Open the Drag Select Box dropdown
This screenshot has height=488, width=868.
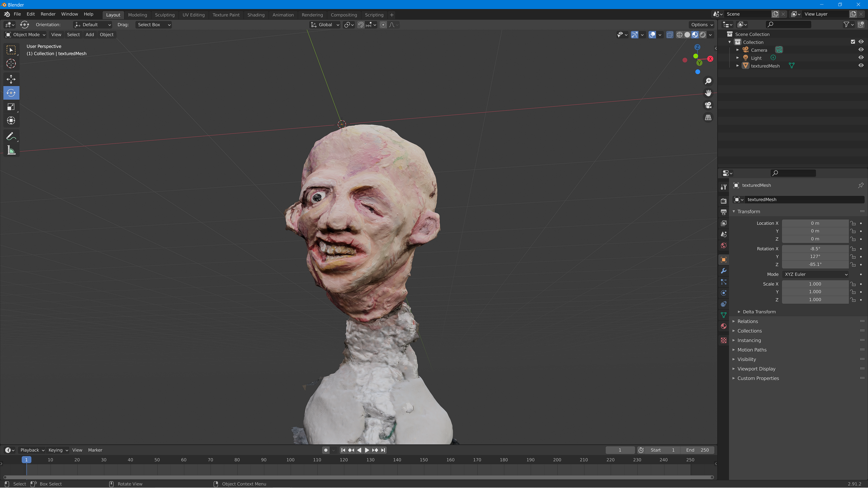[x=154, y=25]
